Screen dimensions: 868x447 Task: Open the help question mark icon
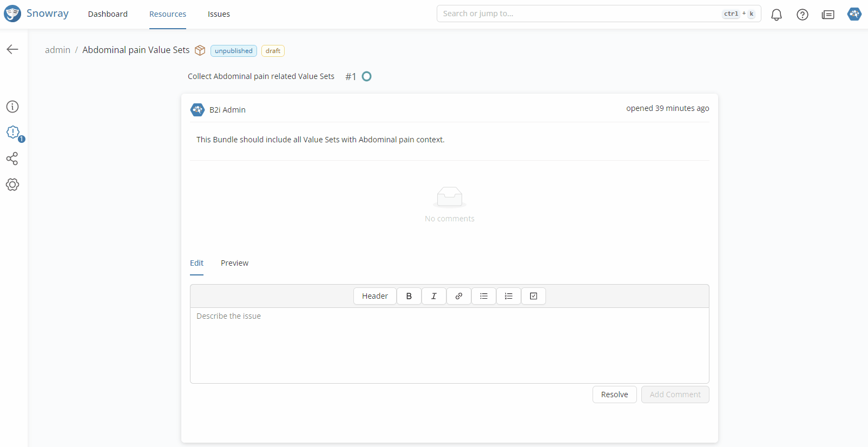802,15
